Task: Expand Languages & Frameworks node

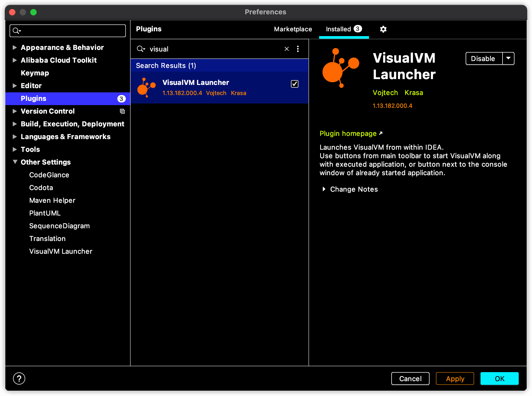Action: (15, 137)
